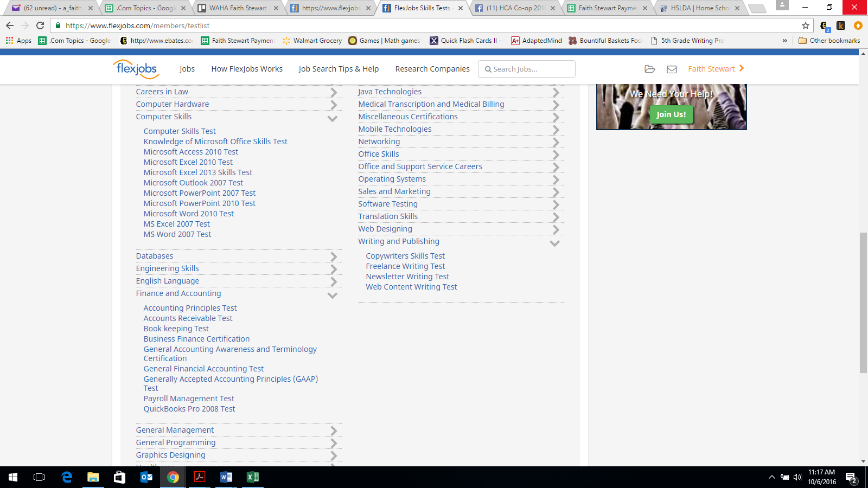This screenshot has width=868, height=488.
Task: Expand the Java Technologies arrow
Action: pyautogui.click(x=556, y=93)
